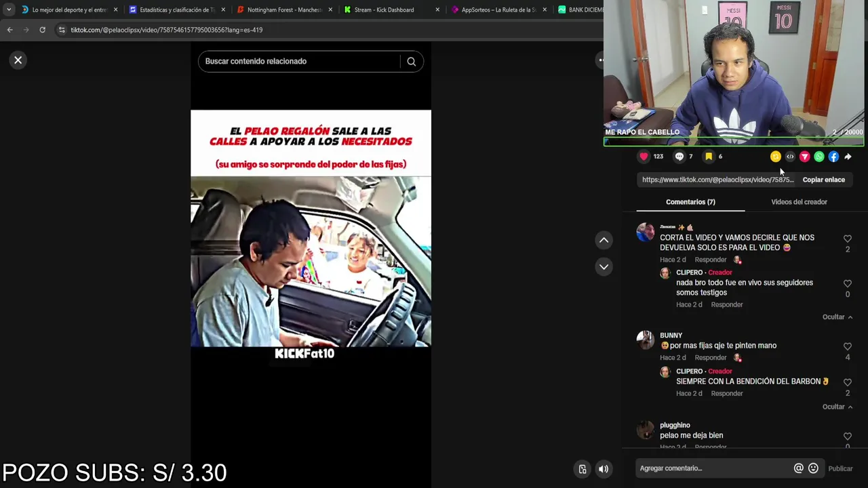Click the 'Publicar' button
Viewport: 868px width, 488px height.
pos(840,468)
